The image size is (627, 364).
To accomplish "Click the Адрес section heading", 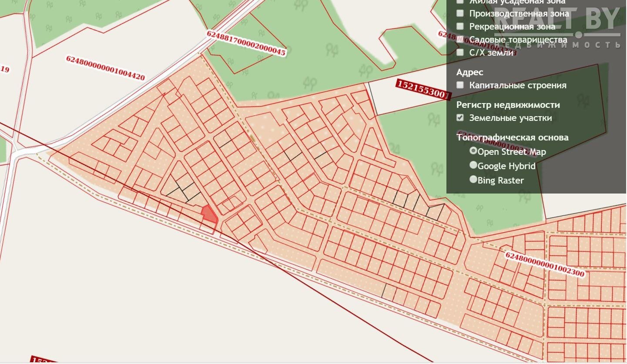I will pos(469,72).
